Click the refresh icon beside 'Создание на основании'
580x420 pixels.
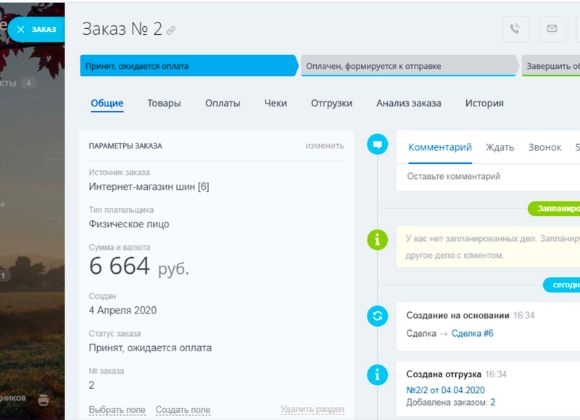pyautogui.click(x=377, y=316)
